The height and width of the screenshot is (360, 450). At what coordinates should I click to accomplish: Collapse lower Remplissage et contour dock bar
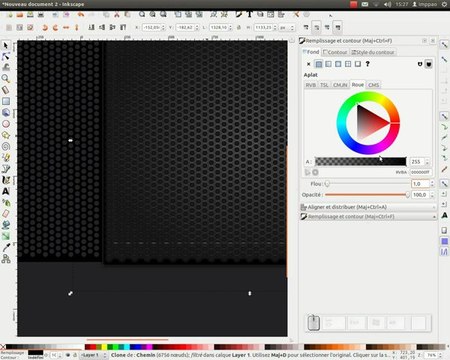[x=368, y=217]
